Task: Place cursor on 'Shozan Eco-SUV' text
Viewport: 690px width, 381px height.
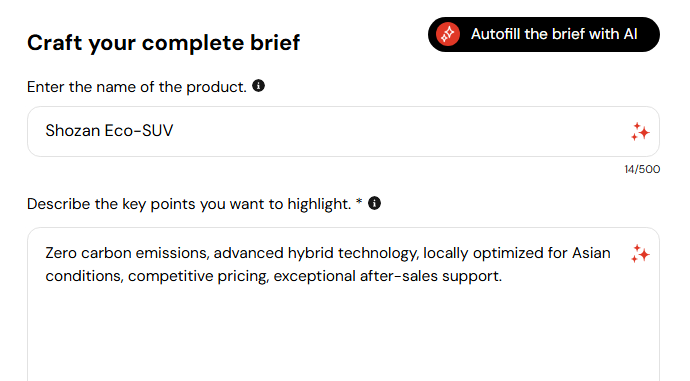Action: (109, 131)
